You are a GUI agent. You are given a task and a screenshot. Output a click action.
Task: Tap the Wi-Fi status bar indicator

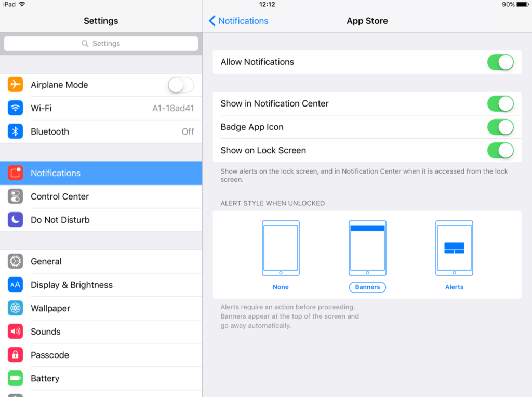click(x=22, y=4)
